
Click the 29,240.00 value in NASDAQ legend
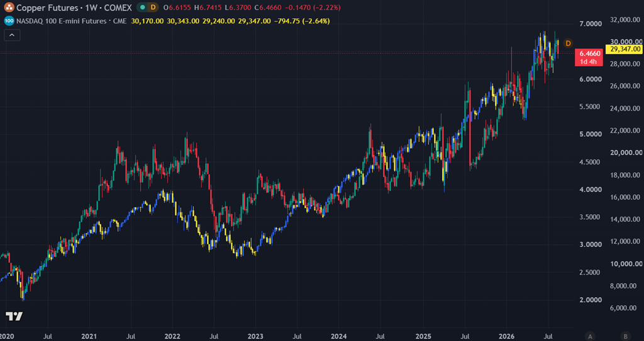click(x=218, y=21)
